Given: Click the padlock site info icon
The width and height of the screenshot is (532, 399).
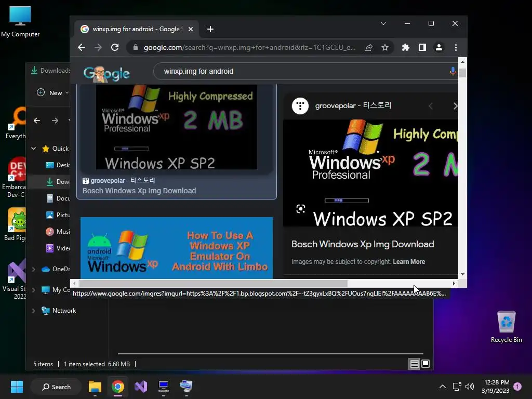Looking at the screenshot, I should 136,47.
